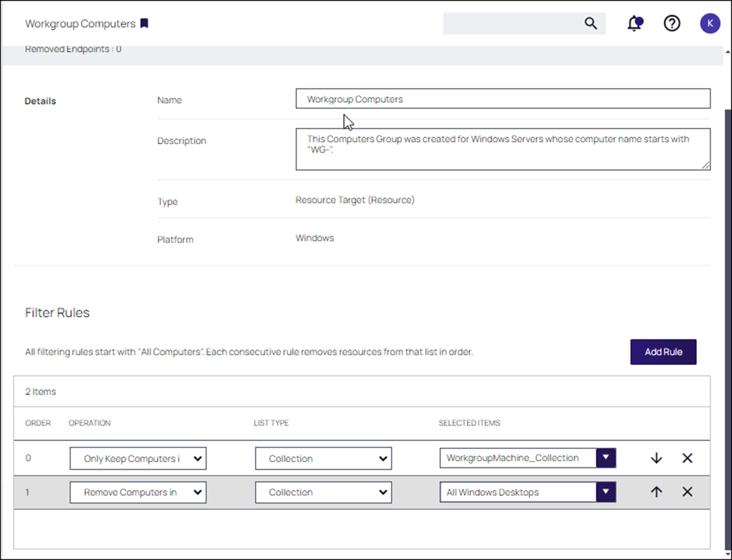This screenshot has height=560, width=732.
Task: Expand List Type Collection dropdown for rule 1
Action: pyautogui.click(x=323, y=492)
